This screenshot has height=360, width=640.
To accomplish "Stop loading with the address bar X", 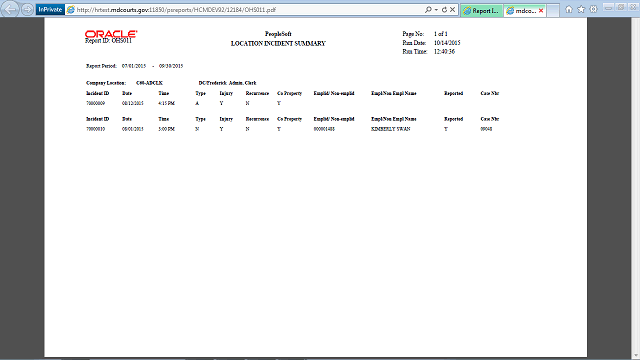I will [x=452, y=9].
